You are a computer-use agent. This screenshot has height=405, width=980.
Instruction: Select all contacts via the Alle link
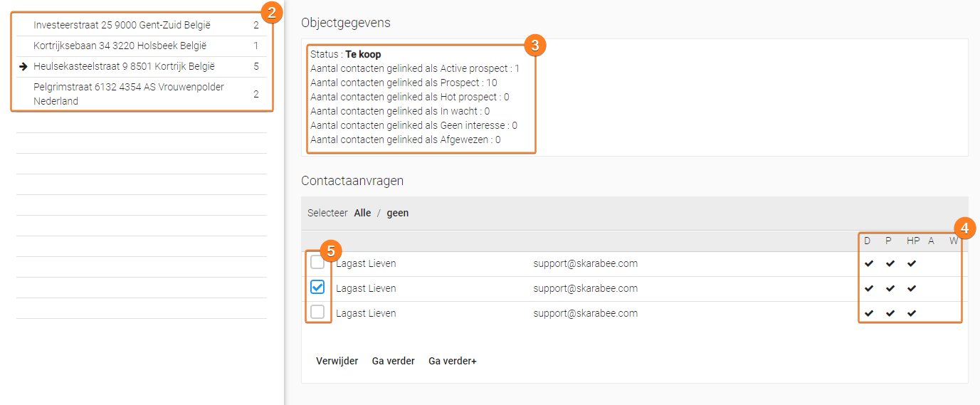pyautogui.click(x=362, y=213)
